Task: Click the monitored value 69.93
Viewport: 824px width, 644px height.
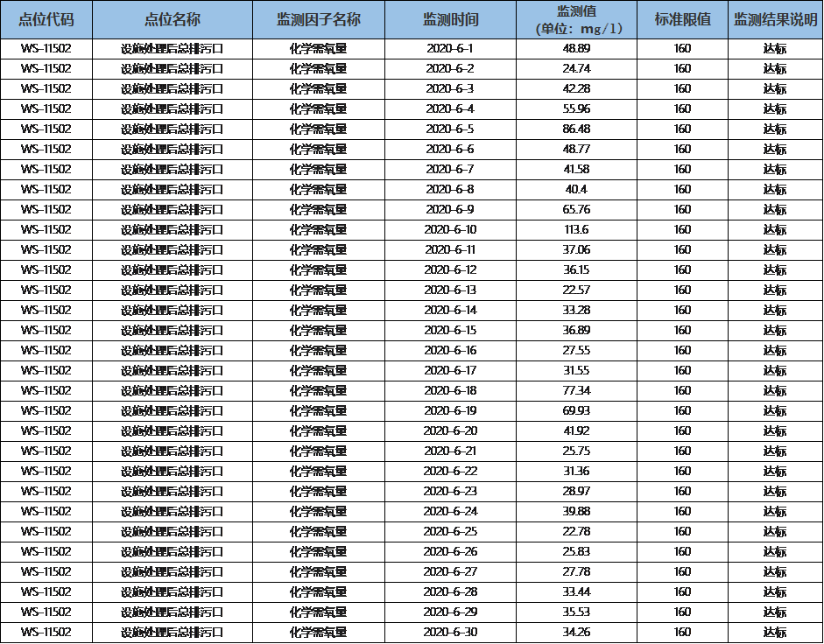Action: 576,410
